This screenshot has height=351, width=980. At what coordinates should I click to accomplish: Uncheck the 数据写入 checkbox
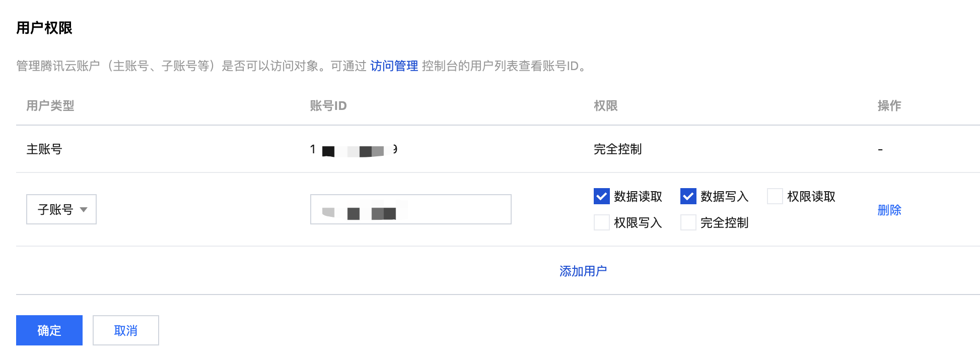click(688, 196)
